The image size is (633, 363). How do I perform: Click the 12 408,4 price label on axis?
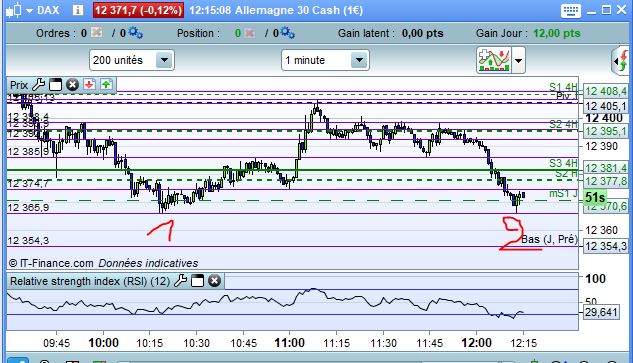tap(606, 91)
